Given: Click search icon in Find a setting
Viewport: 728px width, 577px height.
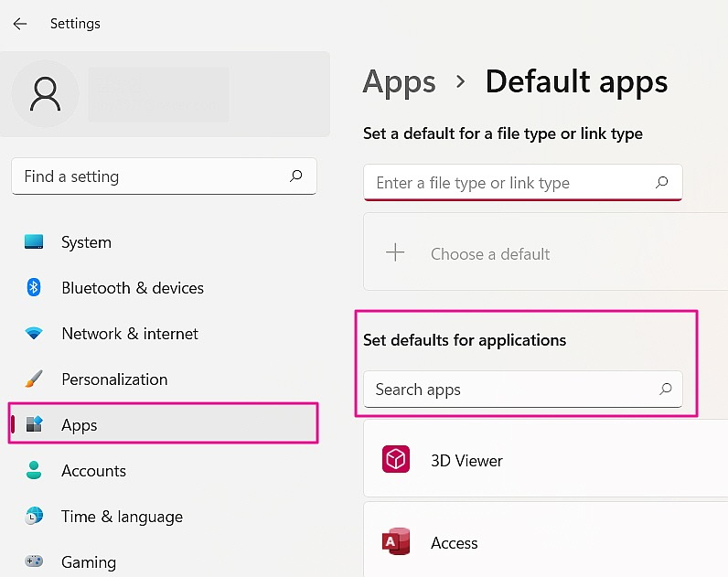Looking at the screenshot, I should [x=295, y=176].
